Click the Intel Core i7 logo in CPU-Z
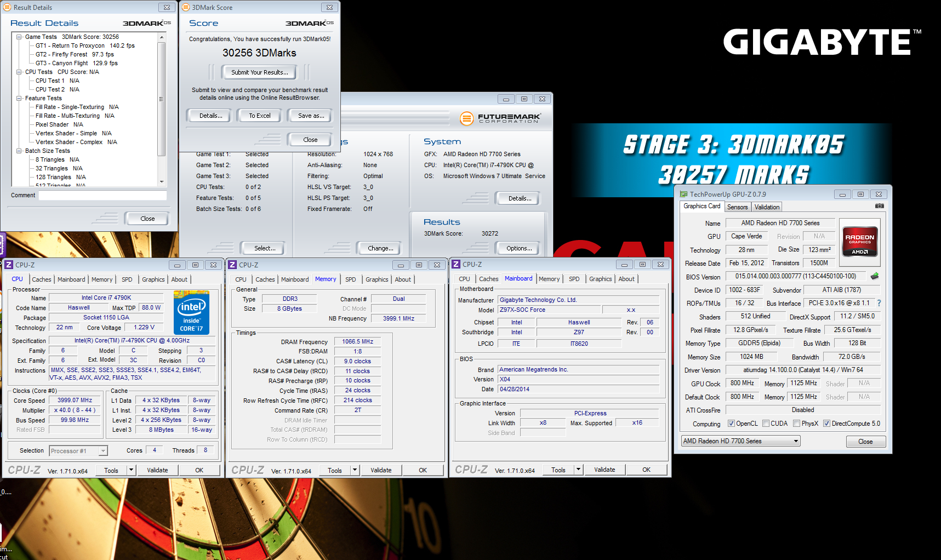 pyautogui.click(x=191, y=312)
